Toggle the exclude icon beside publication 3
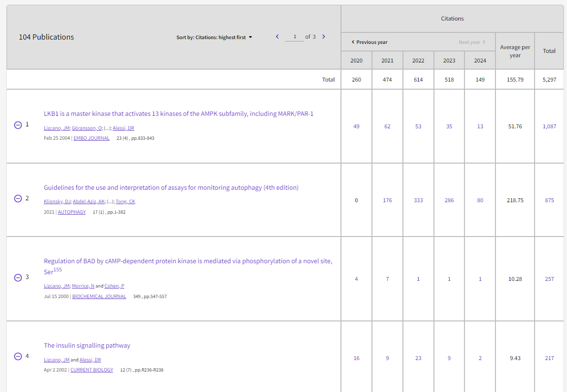This screenshot has width=567, height=392. point(18,278)
